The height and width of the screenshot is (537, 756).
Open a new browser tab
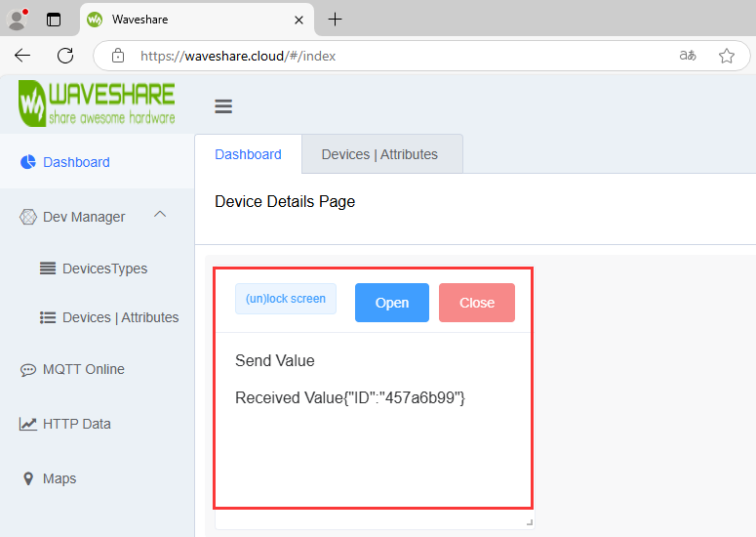(x=335, y=20)
